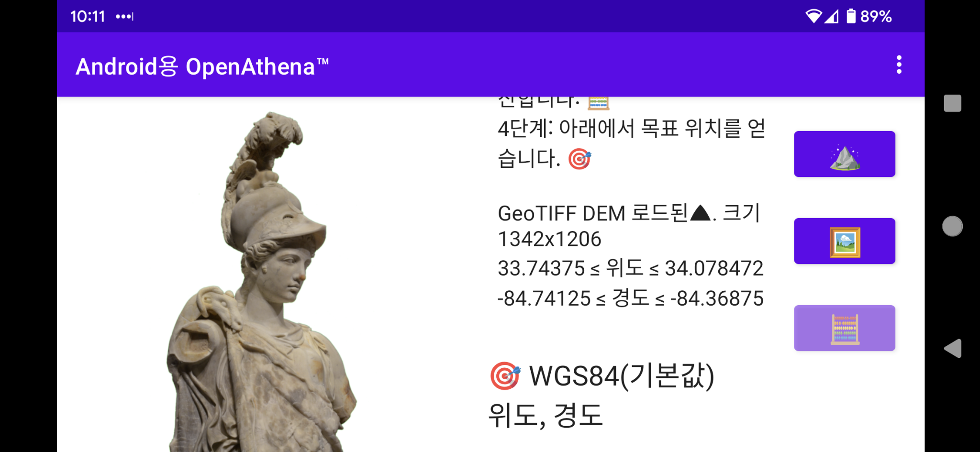Tap the 위도, 경도 coordinates label
980x452 pixels.
(x=546, y=415)
